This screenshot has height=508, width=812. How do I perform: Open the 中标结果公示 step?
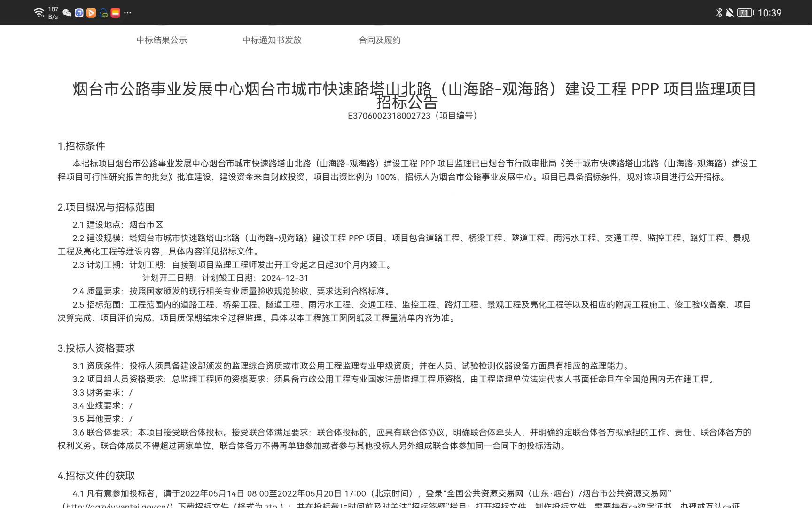[x=162, y=40]
